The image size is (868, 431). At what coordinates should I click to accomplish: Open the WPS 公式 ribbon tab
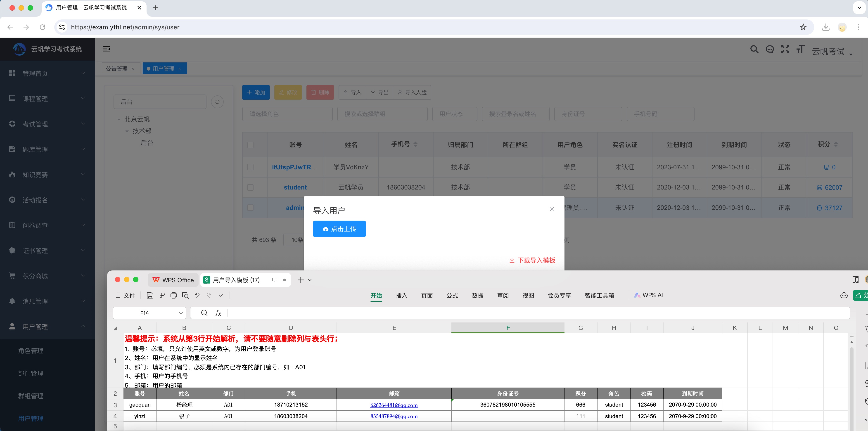(x=452, y=296)
